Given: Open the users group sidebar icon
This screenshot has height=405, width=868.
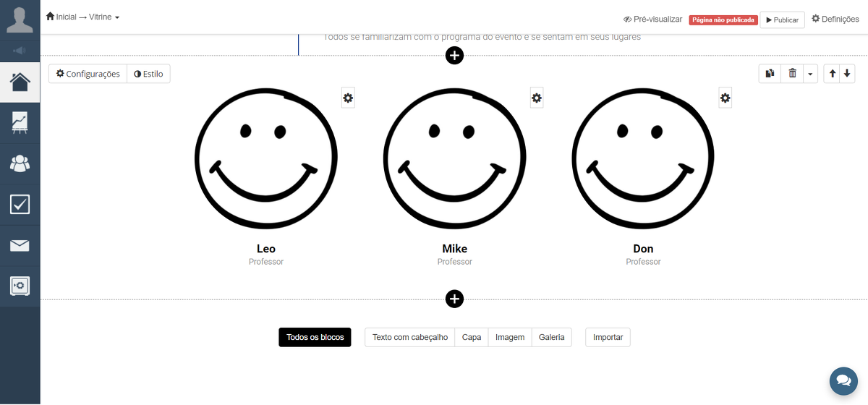Looking at the screenshot, I should (x=20, y=163).
